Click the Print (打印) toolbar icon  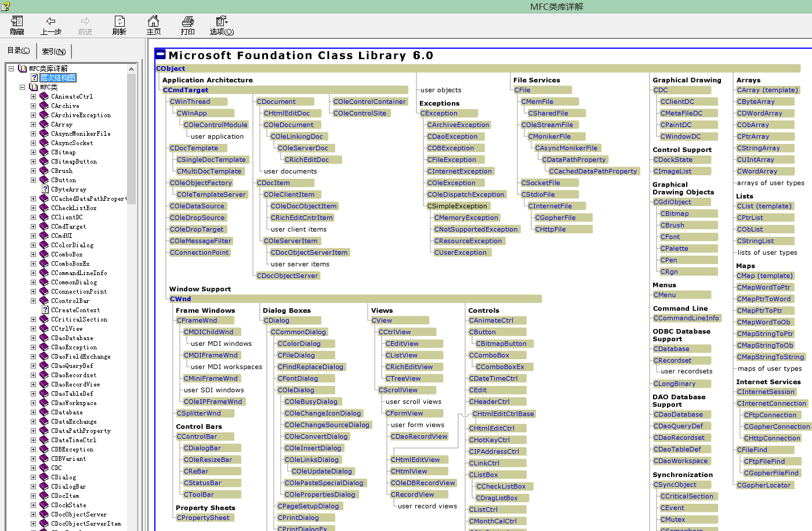188,22
